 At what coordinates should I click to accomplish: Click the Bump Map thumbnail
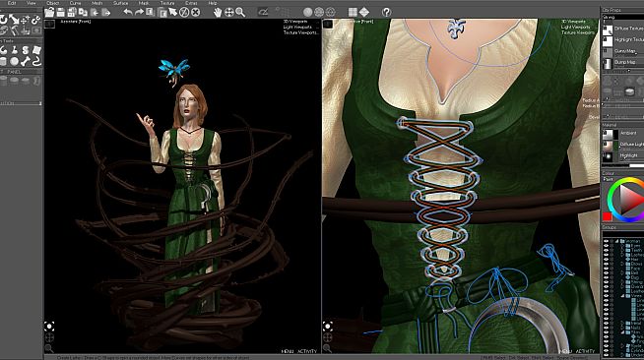click(x=608, y=63)
